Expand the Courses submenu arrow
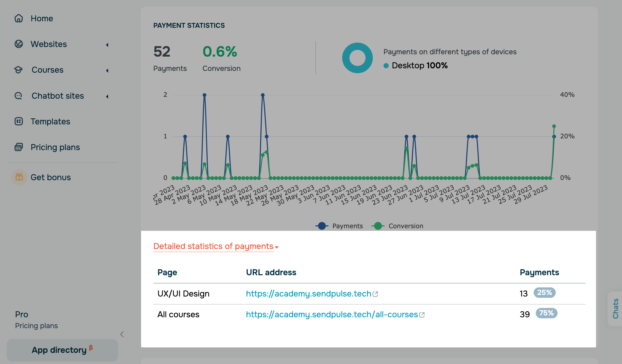The width and height of the screenshot is (622, 364). tap(107, 71)
